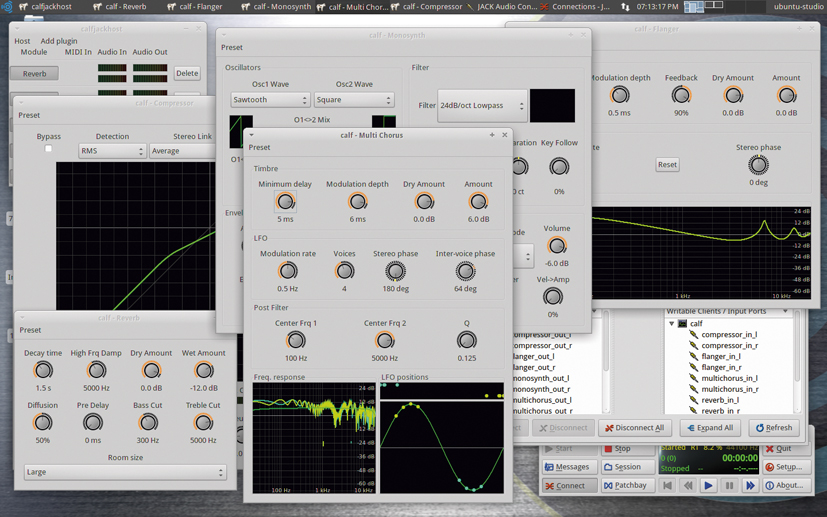Open the Add plugin menu in calfjackhost
The height and width of the screenshot is (517, 827).
click(x=59, y=41)
